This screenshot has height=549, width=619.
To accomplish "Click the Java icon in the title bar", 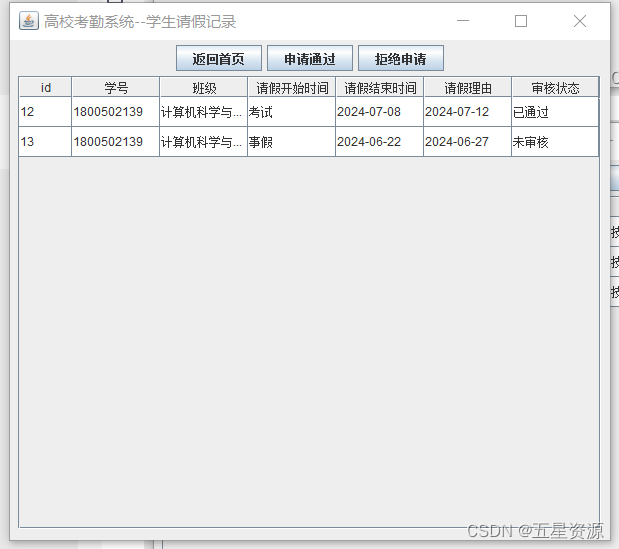I will click(x=29, y=21).
